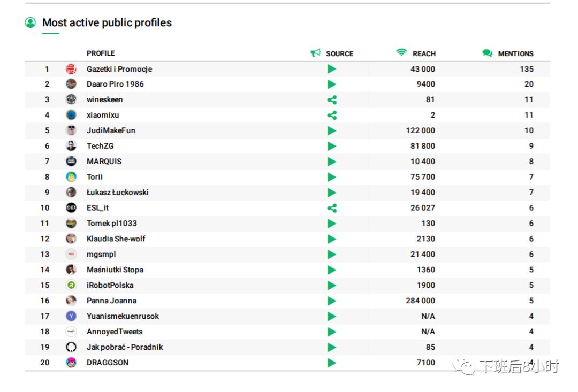
Task: Open the DRAGGSON avatar image
Action: [x=71, y=363]
